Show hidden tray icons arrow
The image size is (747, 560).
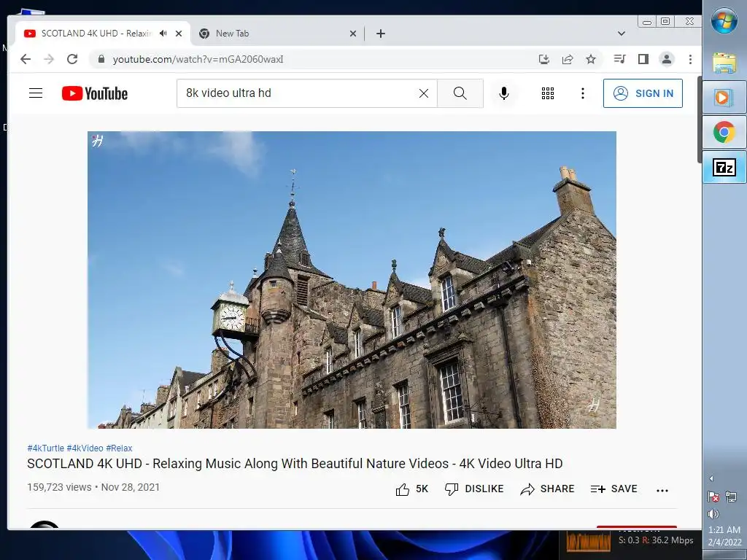pos(711,478)
